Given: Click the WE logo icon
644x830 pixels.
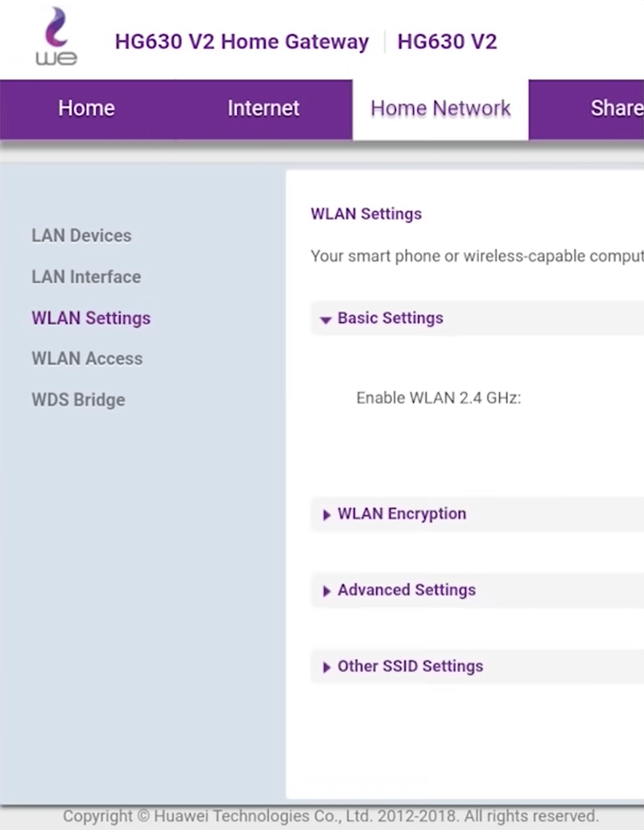Looking at the screenshot, I should [56, 37].
